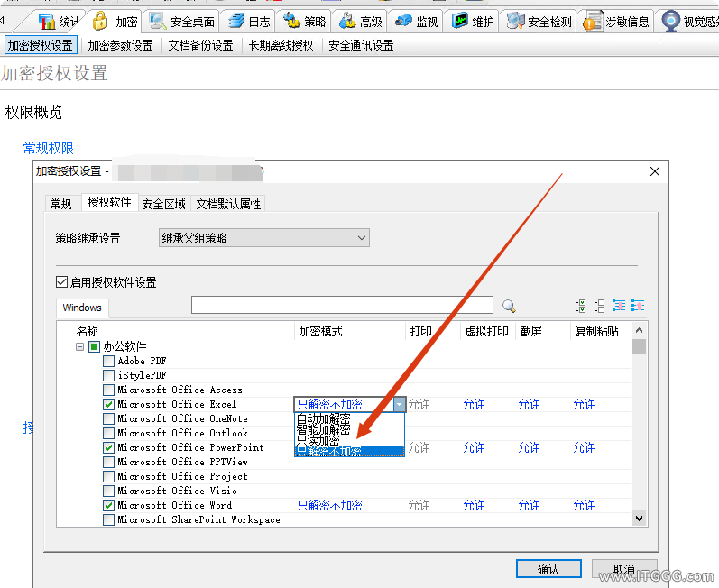
Task: Uncheck Microsoft Office Word checkbox
Action: (108, 506)
